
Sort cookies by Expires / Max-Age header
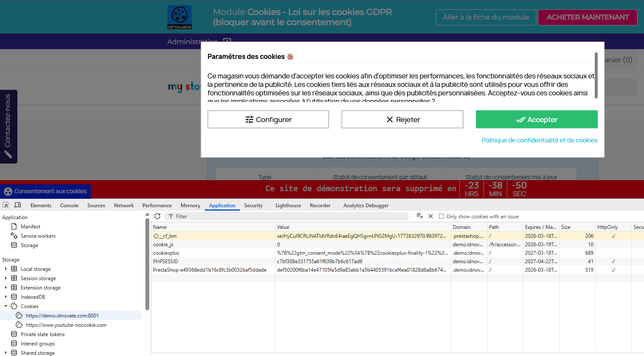pos(541,227)
